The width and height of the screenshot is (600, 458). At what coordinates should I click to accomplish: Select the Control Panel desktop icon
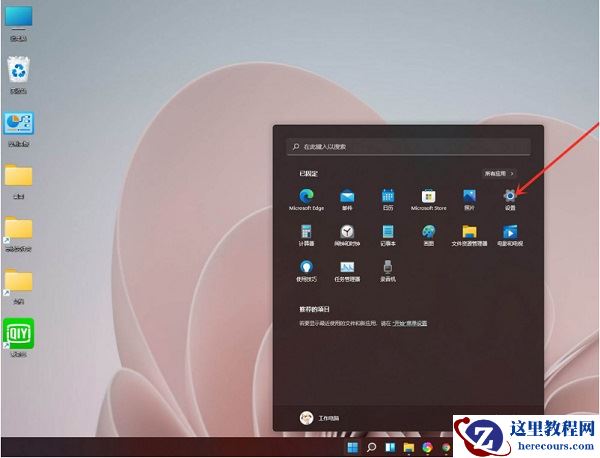coord(19,129)
